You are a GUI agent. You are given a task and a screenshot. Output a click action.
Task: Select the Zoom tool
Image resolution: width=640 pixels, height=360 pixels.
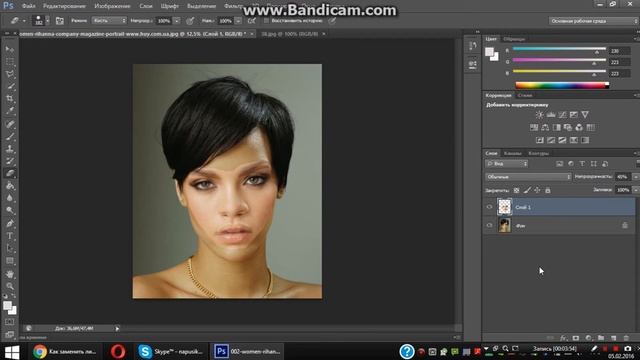(10, 286)
